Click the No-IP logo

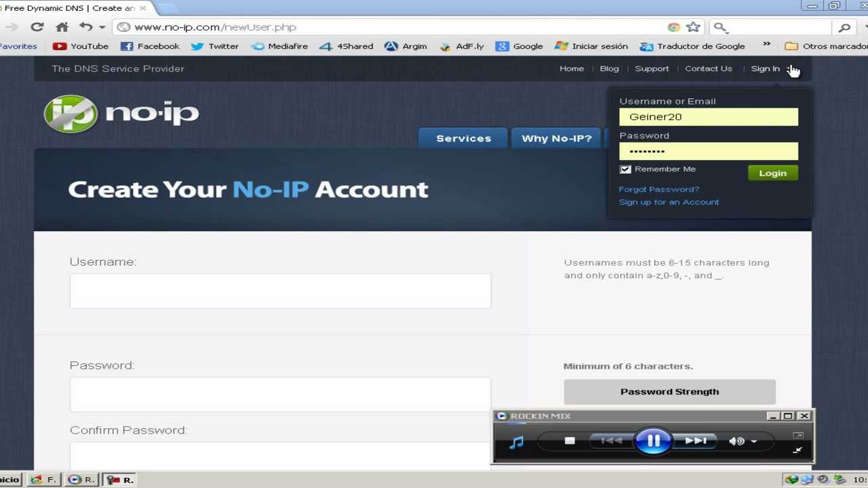[x=121, y=113]
